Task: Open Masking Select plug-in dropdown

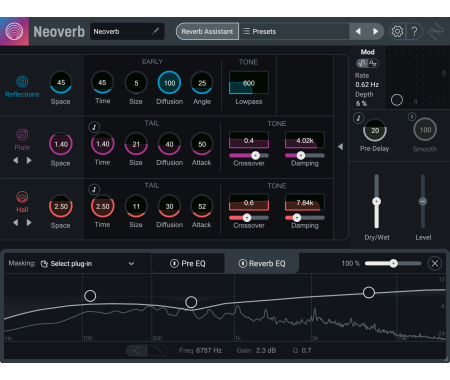Action: pos(88,264)
